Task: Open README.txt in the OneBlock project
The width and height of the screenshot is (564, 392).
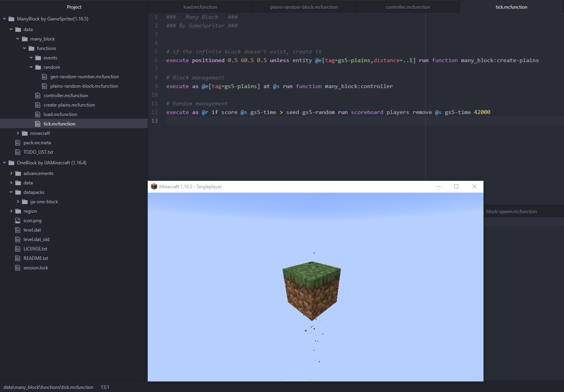Action: (36, 258)
